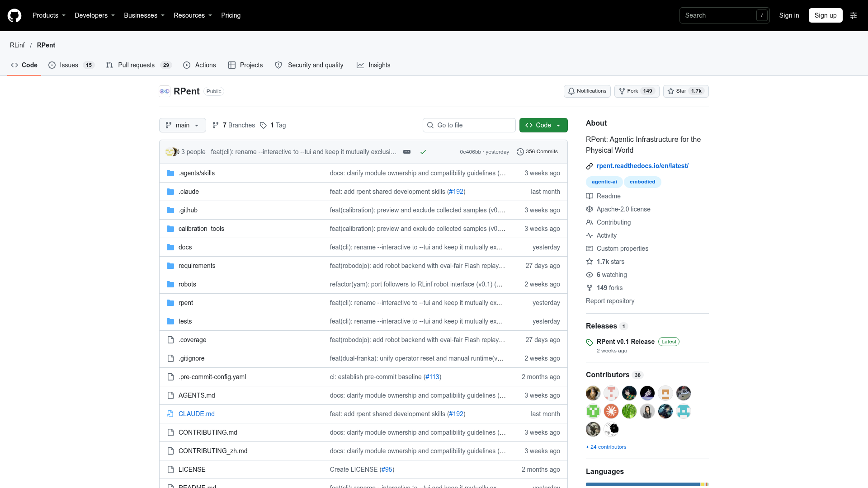This screenshot has height=488, width=868.
Task: Select the agentic-ai topic tag
Action: (x=604, y=182)
